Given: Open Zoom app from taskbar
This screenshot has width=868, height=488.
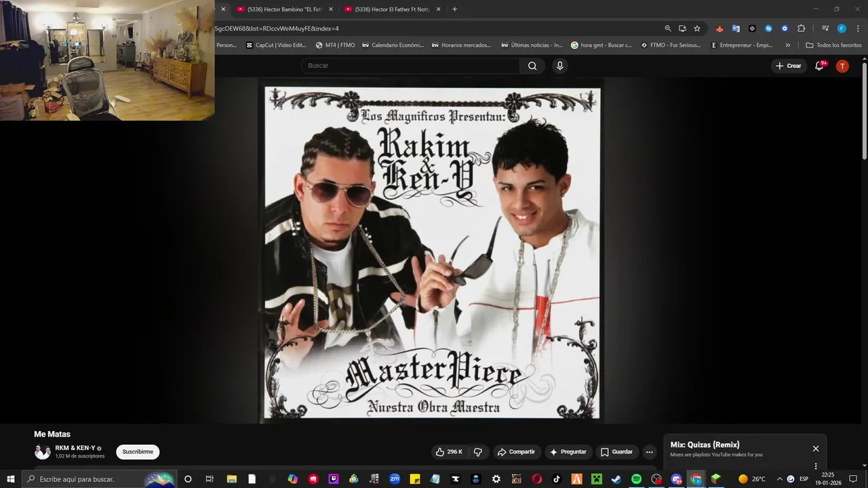Looking at the screenshot, I should pos(395,479).
